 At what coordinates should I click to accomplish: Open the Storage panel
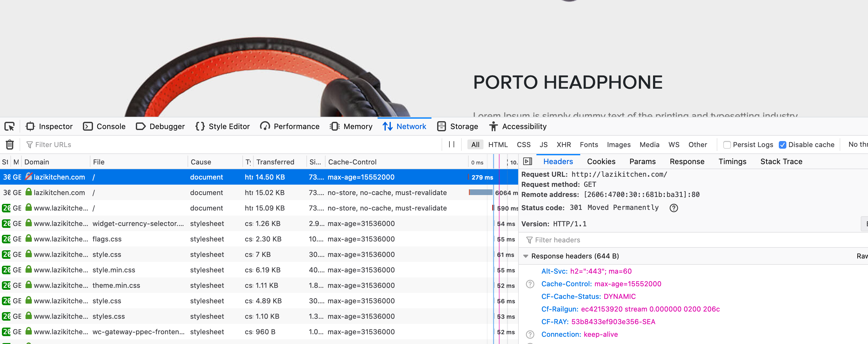pyautogui.click(x=458, y=127)
